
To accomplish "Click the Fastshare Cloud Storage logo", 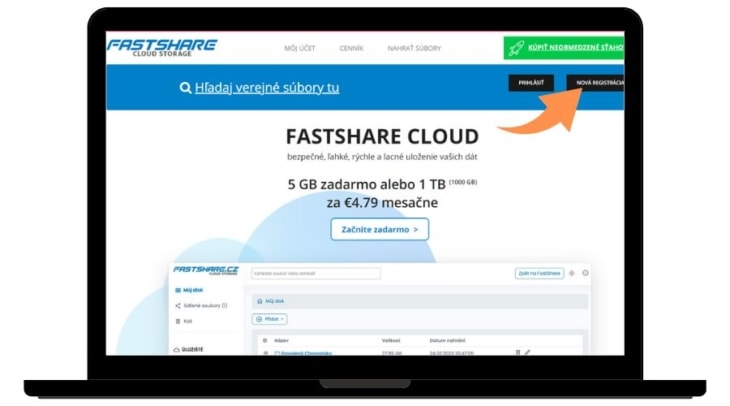I will click(162, 47).
